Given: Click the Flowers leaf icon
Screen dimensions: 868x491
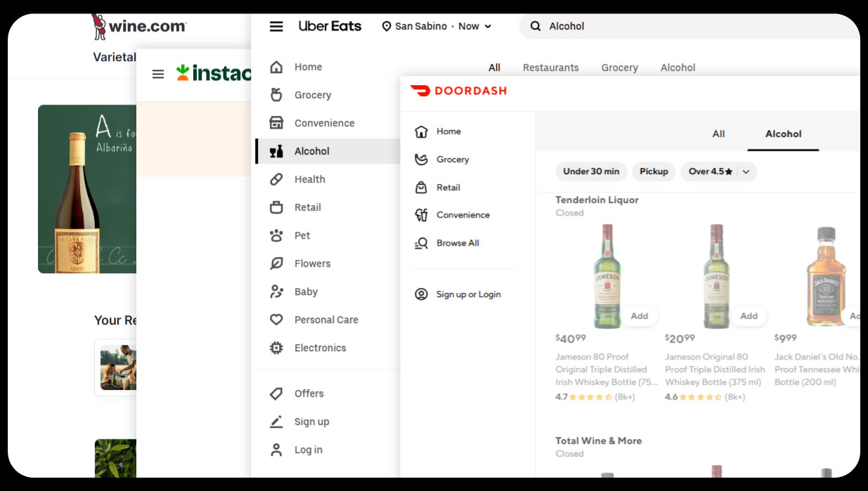Looking at the screenshot, I should [x=276, y=263].
